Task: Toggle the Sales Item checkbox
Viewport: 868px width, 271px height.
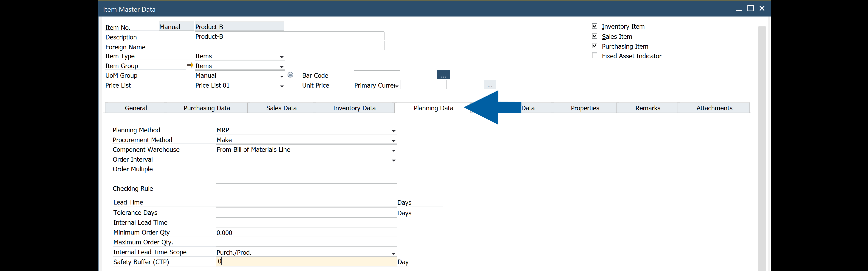Action: pyautogui.click(x=594, y=36)
